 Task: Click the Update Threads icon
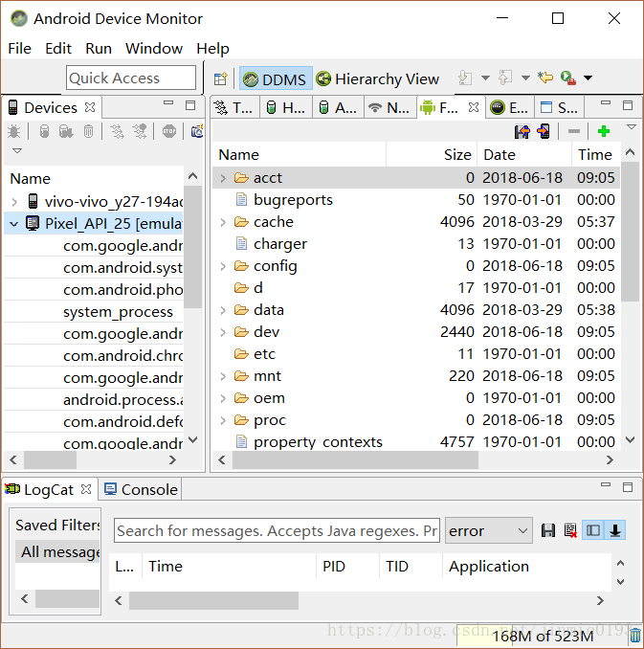click(x=117, y=132)
